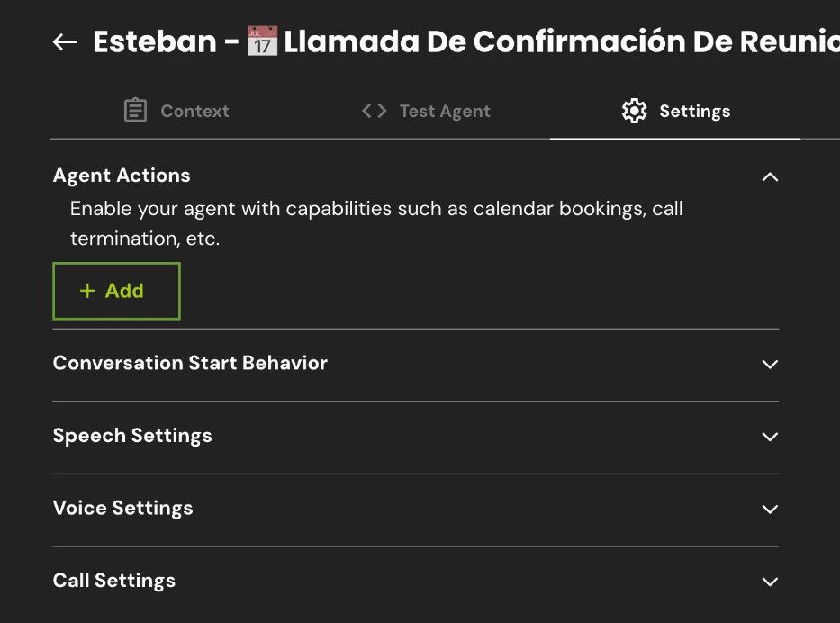Expand Conversation Start Behavior via its chevron

tap(770, 365)
